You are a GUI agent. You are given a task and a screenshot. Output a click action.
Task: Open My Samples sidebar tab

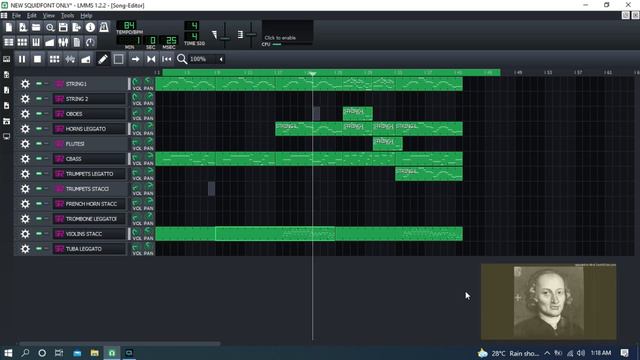(7, 90)
